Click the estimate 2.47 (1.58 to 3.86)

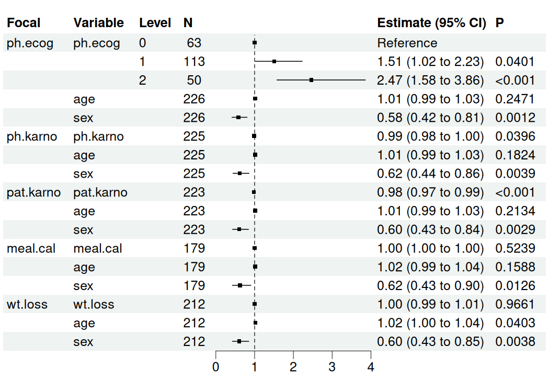click(431, 80)
